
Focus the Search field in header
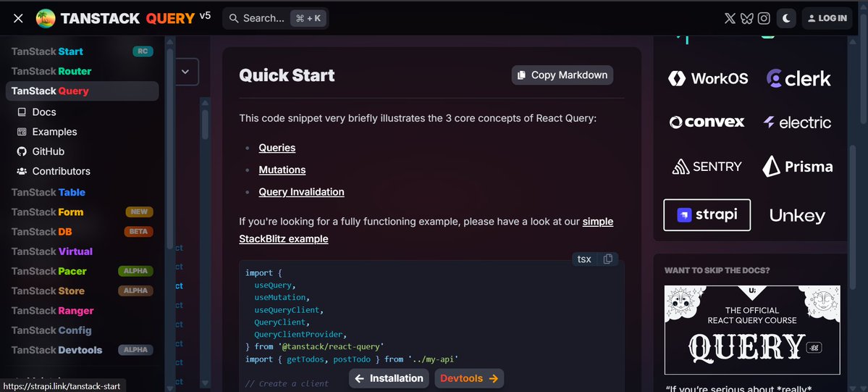click(x=276, y=18)
